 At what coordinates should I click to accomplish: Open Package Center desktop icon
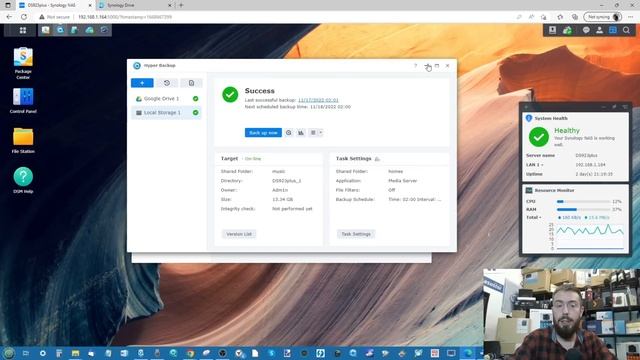[23, 63]
